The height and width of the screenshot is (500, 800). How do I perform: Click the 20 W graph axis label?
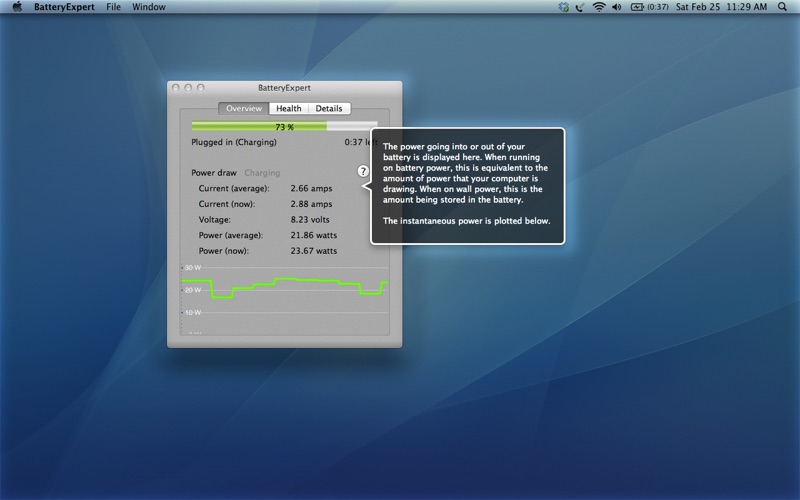click(x=193, y=290)
